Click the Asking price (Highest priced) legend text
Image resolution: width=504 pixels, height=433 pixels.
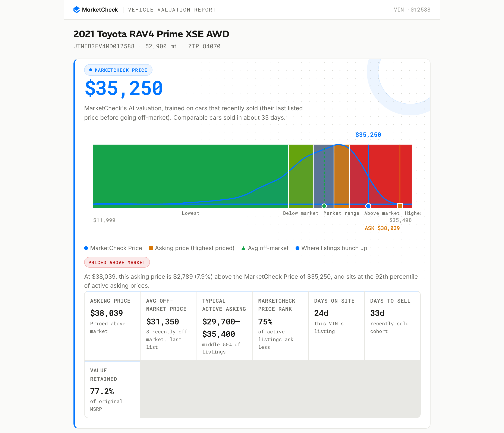(195, 248)
